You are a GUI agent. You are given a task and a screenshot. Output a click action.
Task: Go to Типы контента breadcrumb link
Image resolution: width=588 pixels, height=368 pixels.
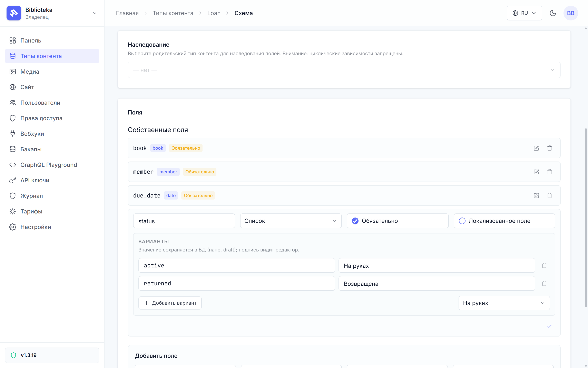(x=173, y=13)
